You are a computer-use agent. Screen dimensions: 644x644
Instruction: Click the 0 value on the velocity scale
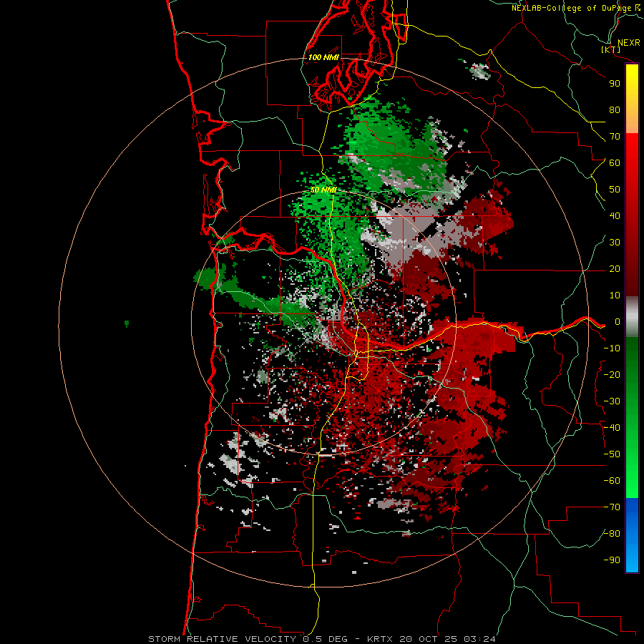pos(618,322)
